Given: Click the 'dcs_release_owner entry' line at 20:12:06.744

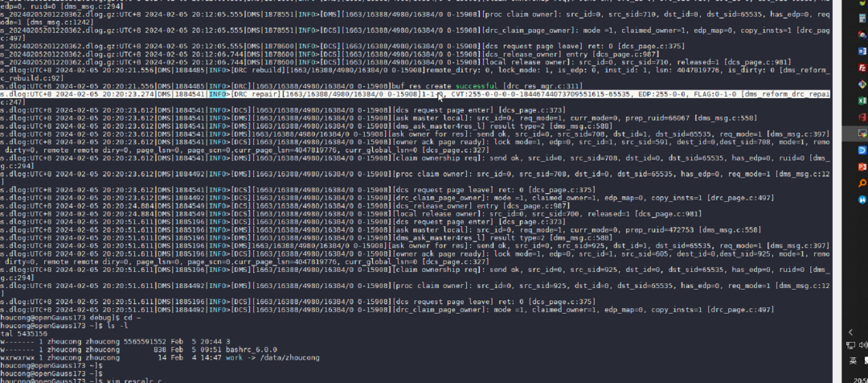Looking at the screenshot, I should pyautogui.click(x=330, y=55).
